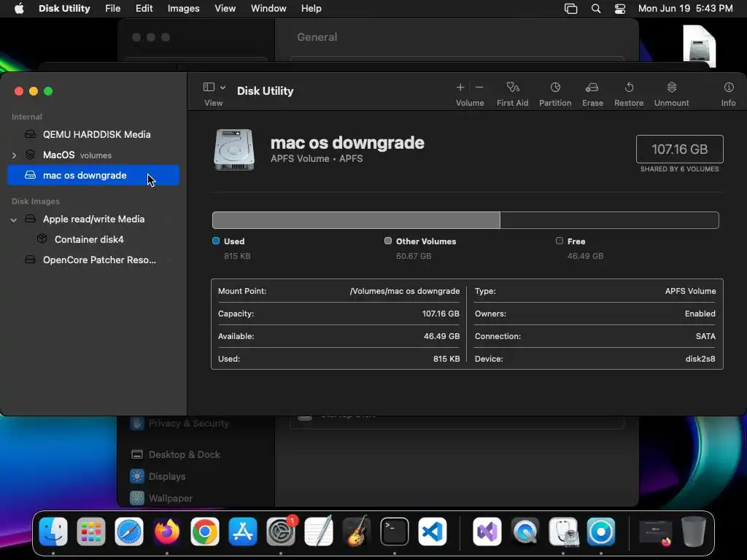747x560 pixels.
Task: Open Control Center in menu bar
Action: click(x=620, y=9)
